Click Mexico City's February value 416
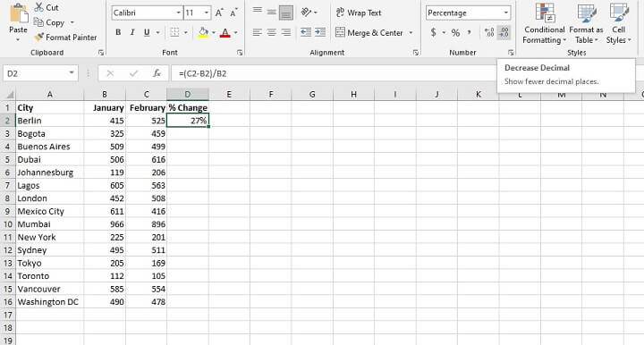The height and width of the screenshot is (345, 644). point(146,211)
